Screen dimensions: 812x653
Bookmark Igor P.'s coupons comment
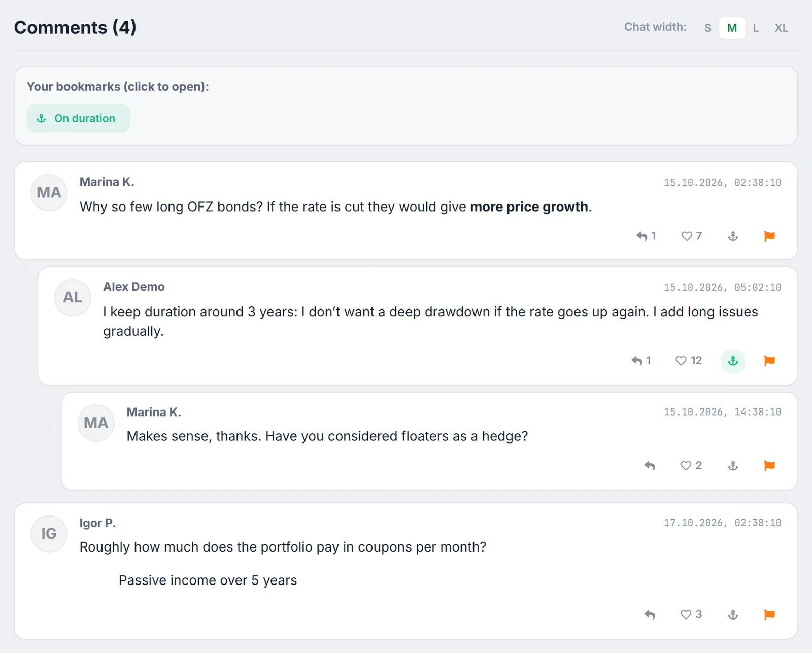[733, 615]
